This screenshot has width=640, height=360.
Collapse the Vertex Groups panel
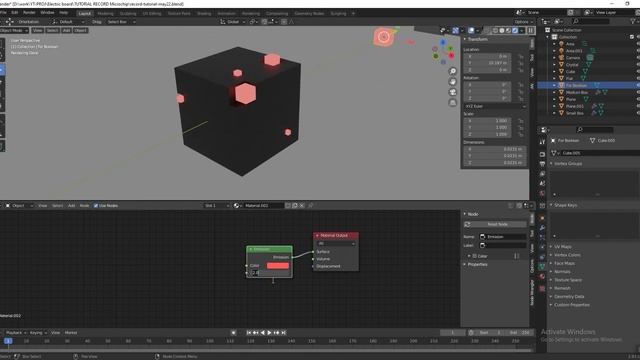(568, 164)
